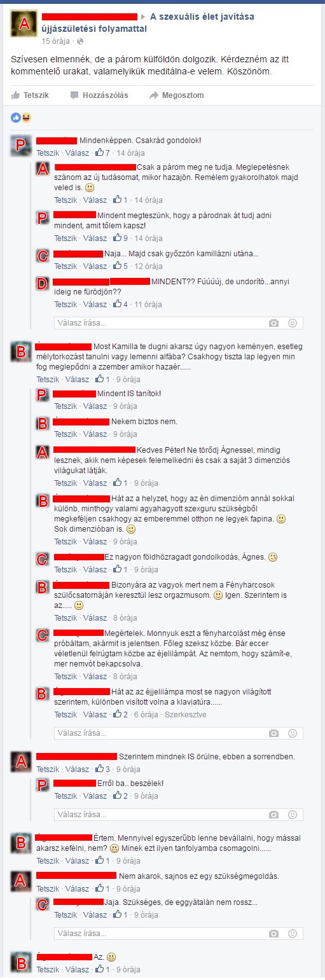Click Válasz under 'Erről ba.. beszélek!' comment
The height and width of the screenshot is (980, 325).
[x=95, y=796]
